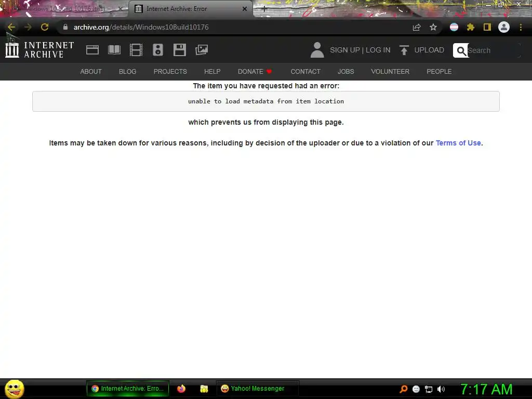Click the upload arrow icon
Viewport: 532px width, 399px height.
point(404,50)
